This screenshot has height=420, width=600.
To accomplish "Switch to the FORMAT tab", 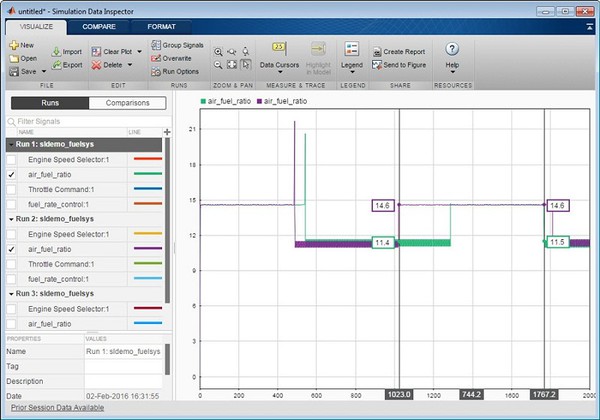I will [x=161, y=27].
